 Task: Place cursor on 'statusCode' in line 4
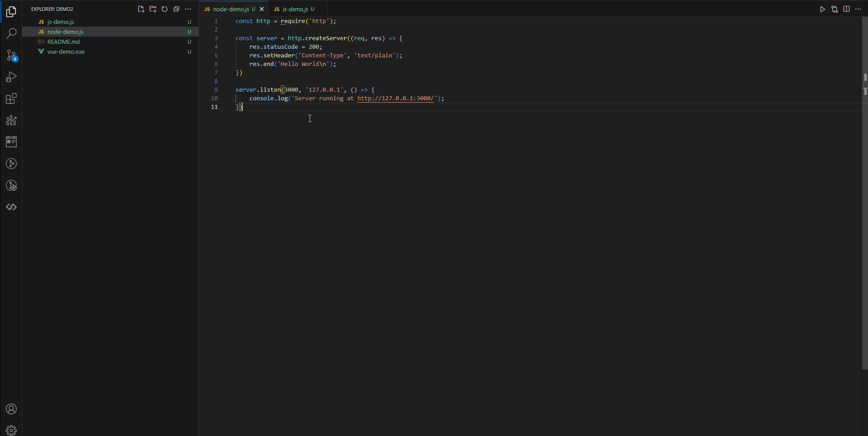(281, 47)
